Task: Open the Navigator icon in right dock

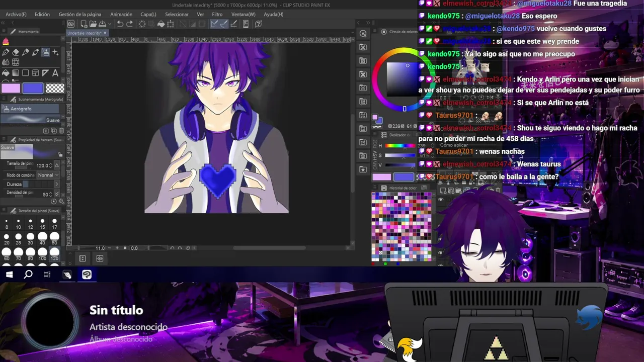Action: (x=363, y=33)
